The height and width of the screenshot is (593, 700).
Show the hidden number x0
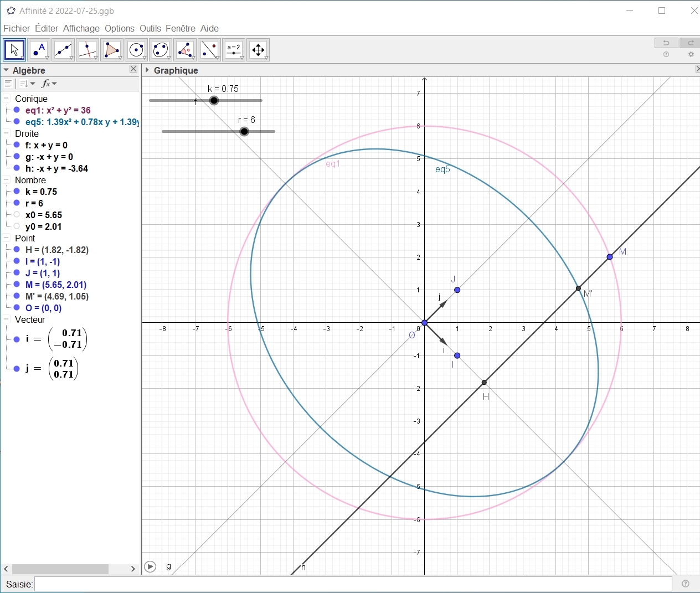pyautogui.click(x=17, y=215)
